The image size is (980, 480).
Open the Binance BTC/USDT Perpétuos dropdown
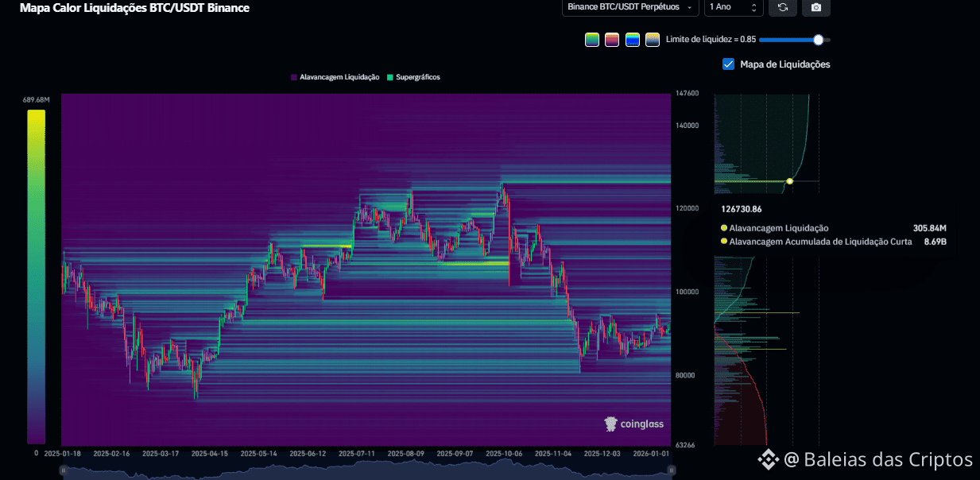point(630,7)
